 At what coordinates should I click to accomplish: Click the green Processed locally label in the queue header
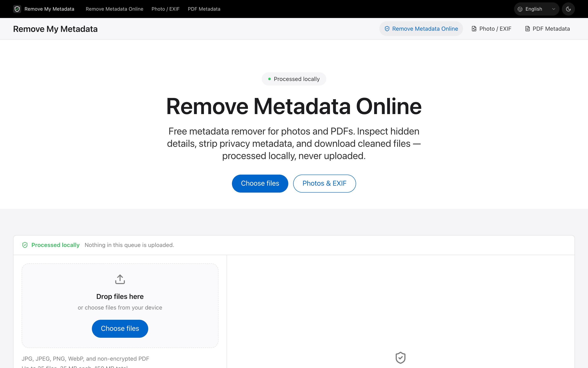[55, 245]
